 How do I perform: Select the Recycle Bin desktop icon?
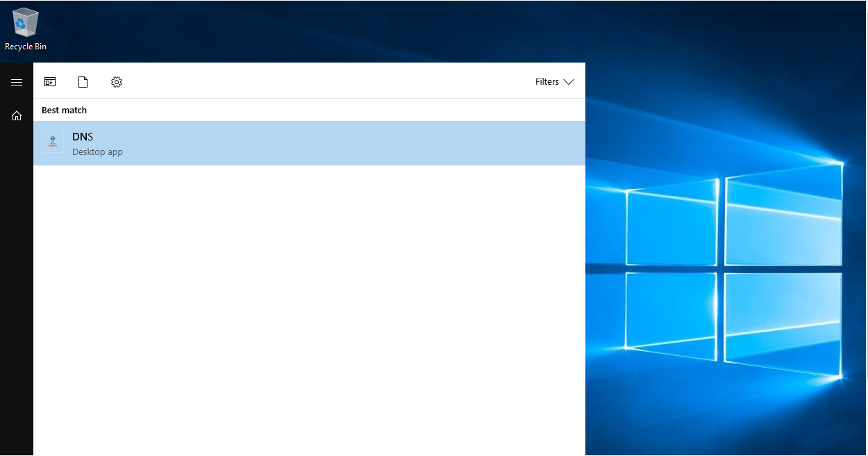point(26,23)
